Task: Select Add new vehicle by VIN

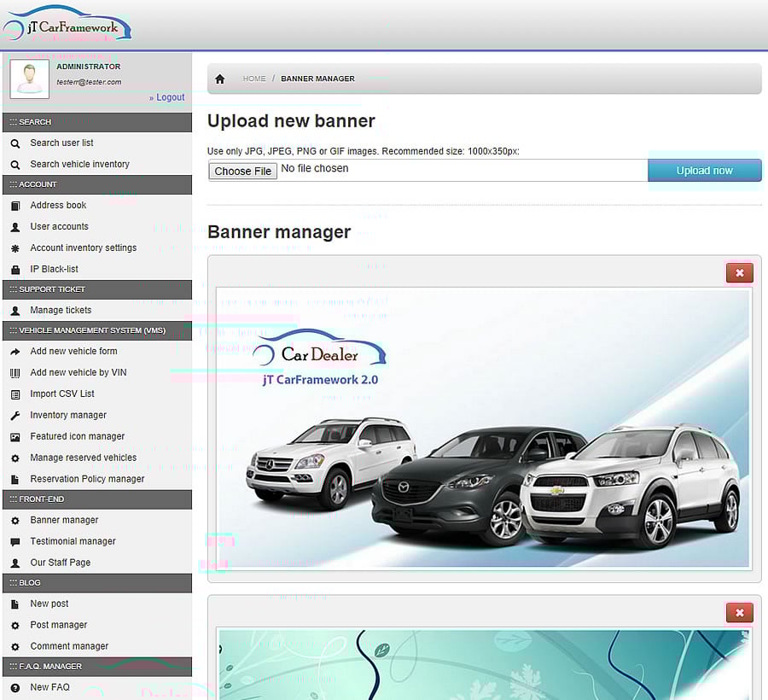Action: click(x=79, y=372)
